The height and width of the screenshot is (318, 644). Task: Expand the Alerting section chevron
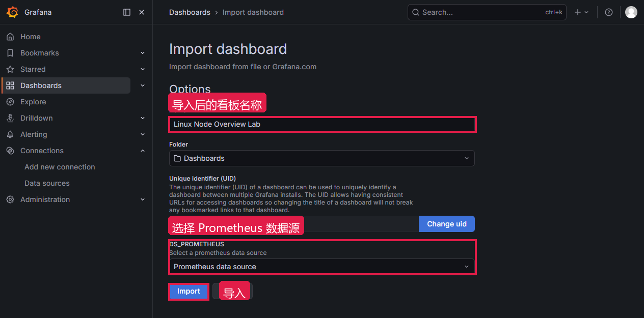tap(143, 134)
